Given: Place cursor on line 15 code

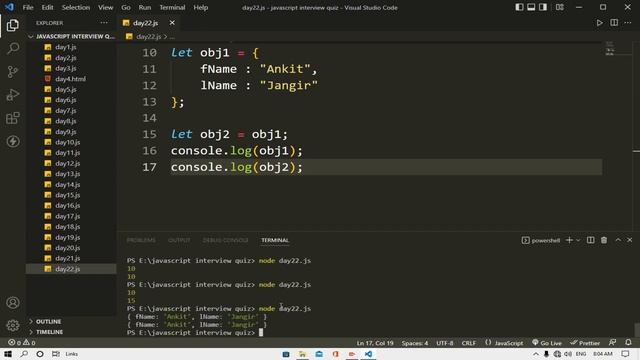Looking at the screenshot, I should click(229, 134).
